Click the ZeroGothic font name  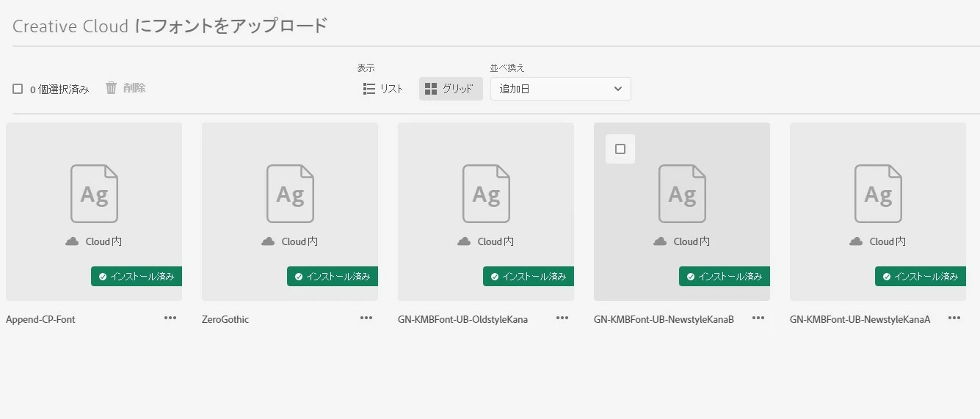[225, 319]
